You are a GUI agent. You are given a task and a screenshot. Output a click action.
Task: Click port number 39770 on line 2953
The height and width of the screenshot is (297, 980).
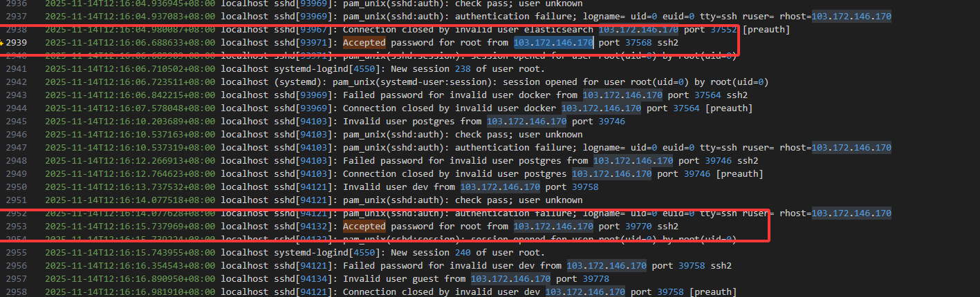point(633,227)
